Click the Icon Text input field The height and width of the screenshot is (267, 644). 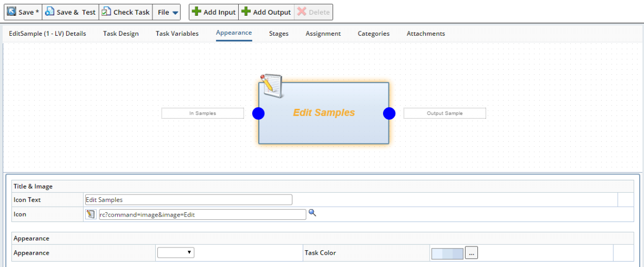tap(188, 200)
